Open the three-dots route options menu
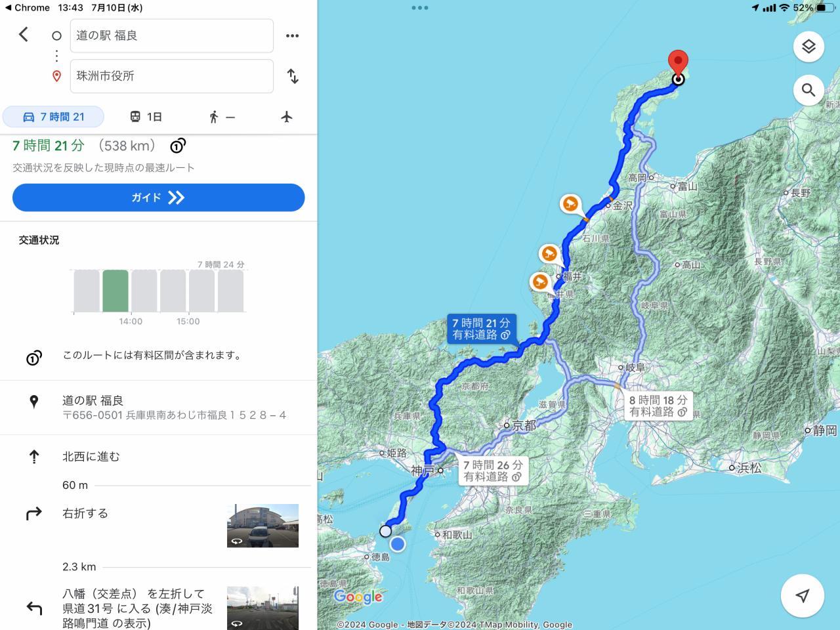This screenshot has width=840, height=630. pos(293,35)
